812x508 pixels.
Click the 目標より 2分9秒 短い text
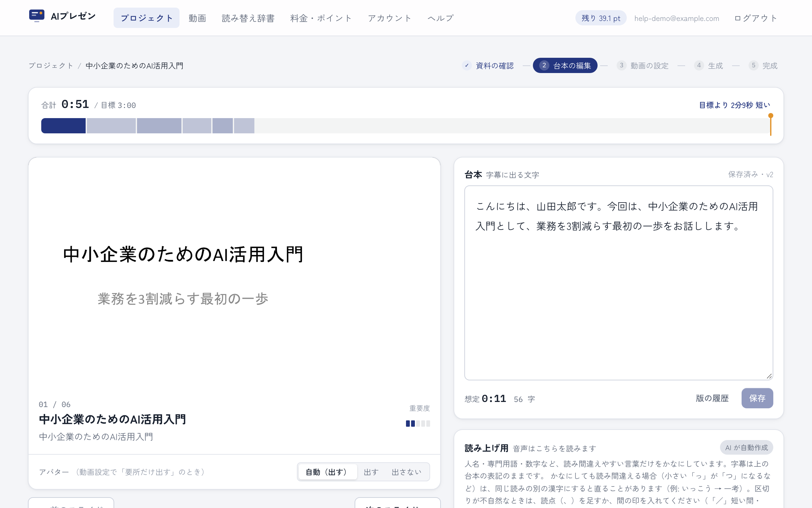pyautogui.click(x=734, y=105)
